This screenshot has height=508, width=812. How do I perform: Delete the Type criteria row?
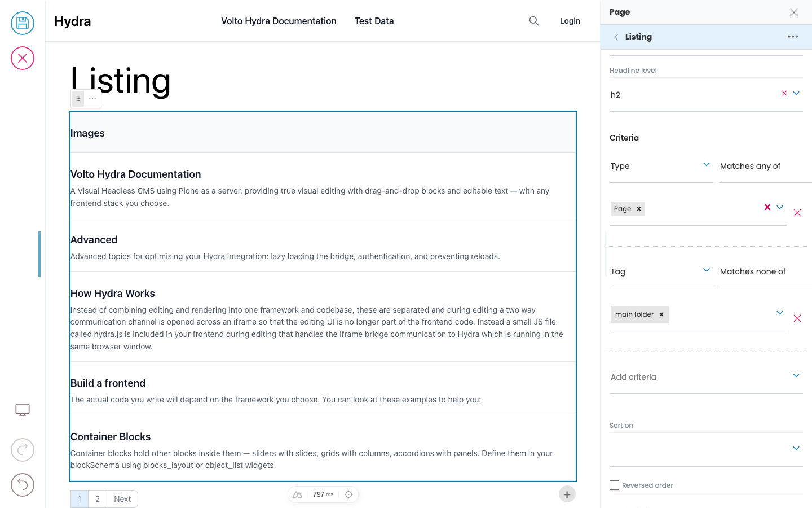[797, 213]
